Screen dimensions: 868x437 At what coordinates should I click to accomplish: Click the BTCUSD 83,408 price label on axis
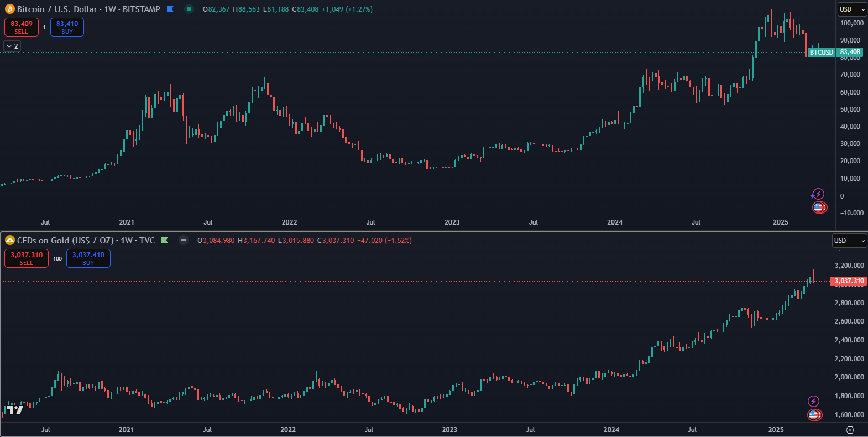tap(835, 52)
